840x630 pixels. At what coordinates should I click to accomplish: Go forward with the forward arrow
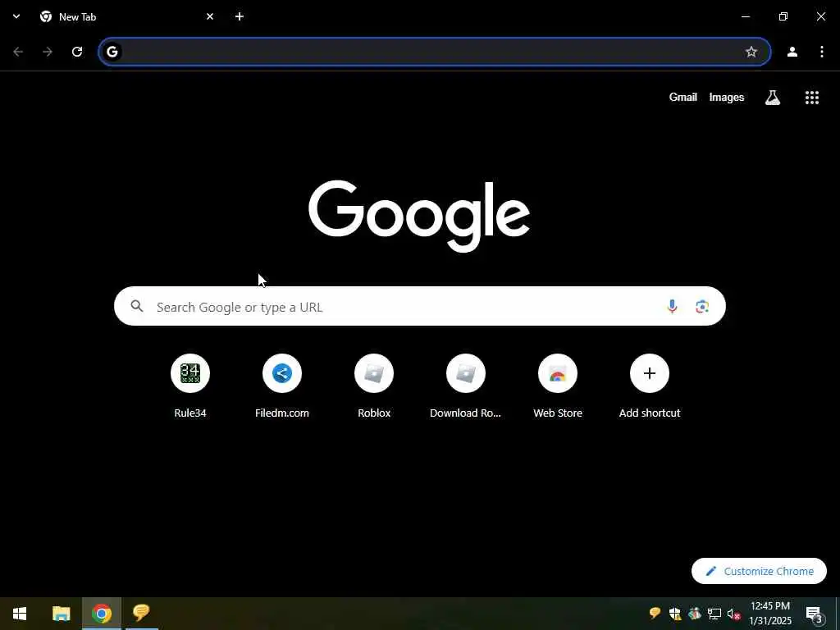pyautogui.click(x=48, y=52)
